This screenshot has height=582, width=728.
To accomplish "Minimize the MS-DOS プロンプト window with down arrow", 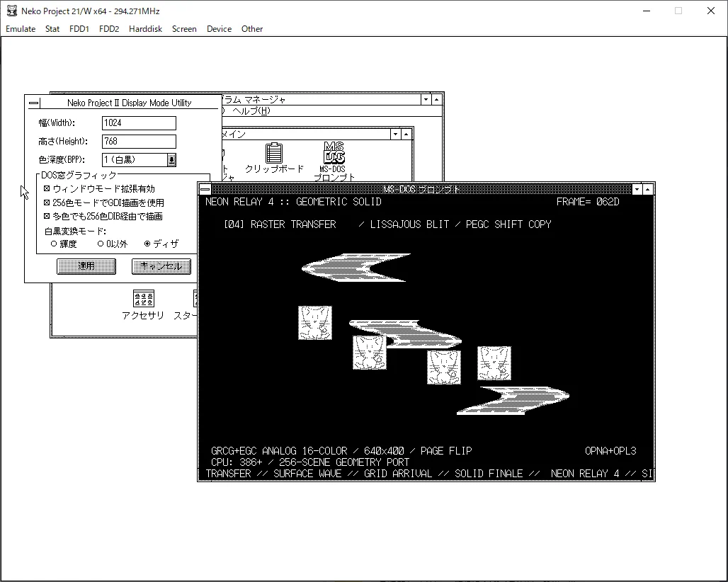I will (x=637, y=189).
